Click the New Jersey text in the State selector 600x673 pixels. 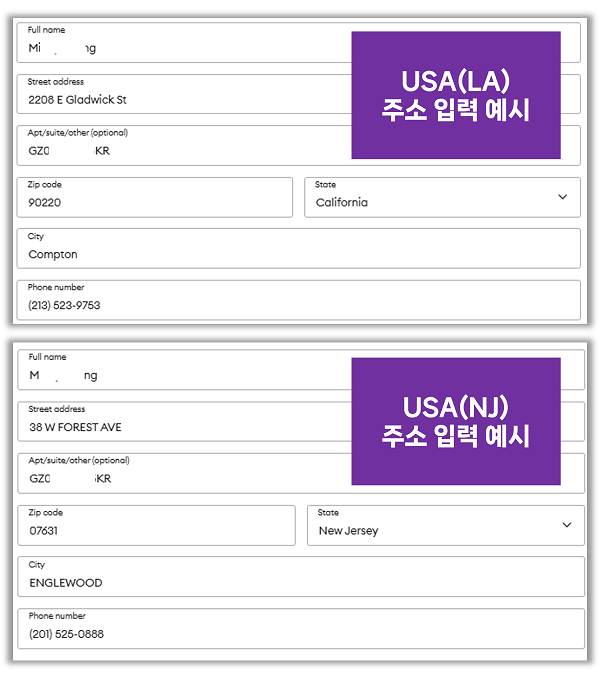tap(348, 531)
